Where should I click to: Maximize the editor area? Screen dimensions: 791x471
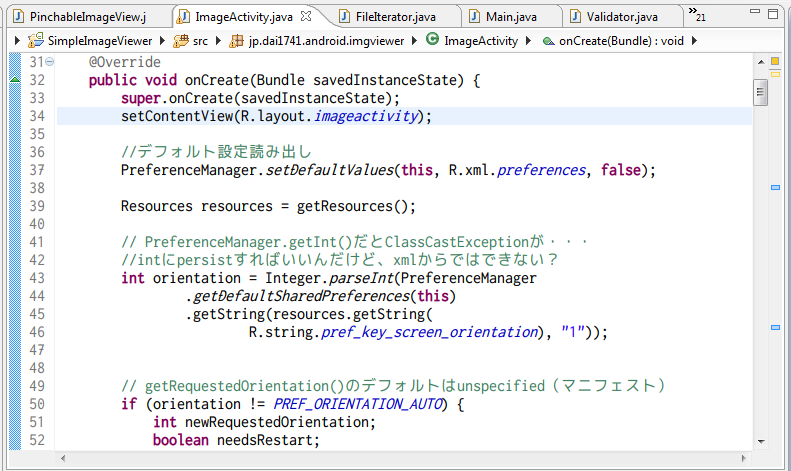tap(773, 14)
